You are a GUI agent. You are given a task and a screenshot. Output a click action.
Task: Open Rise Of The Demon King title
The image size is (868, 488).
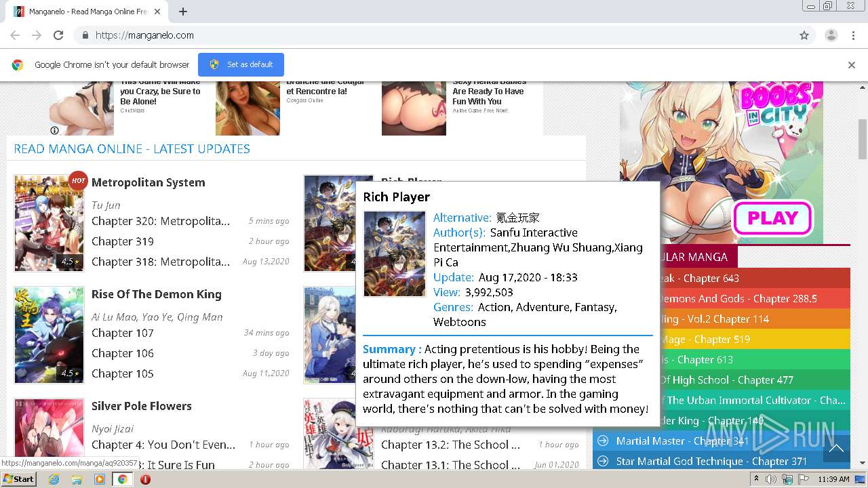(157, 294)
